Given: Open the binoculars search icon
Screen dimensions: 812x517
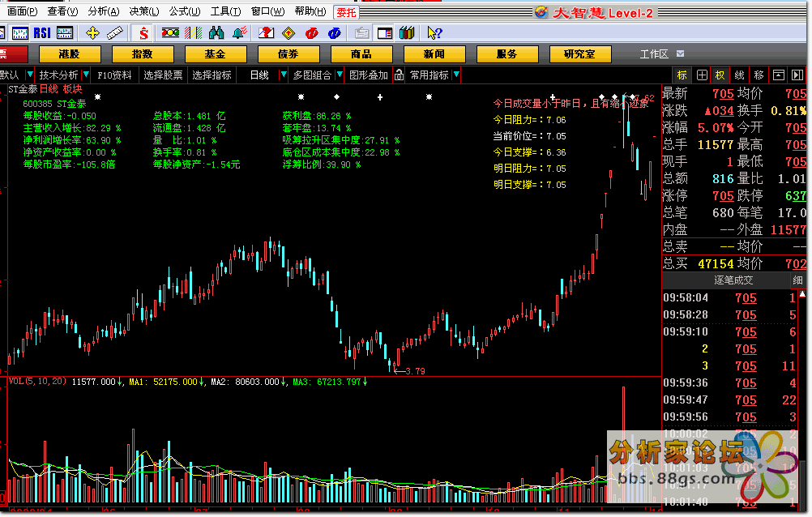Looking at the screenshot, I should click(x=216, y=33).
